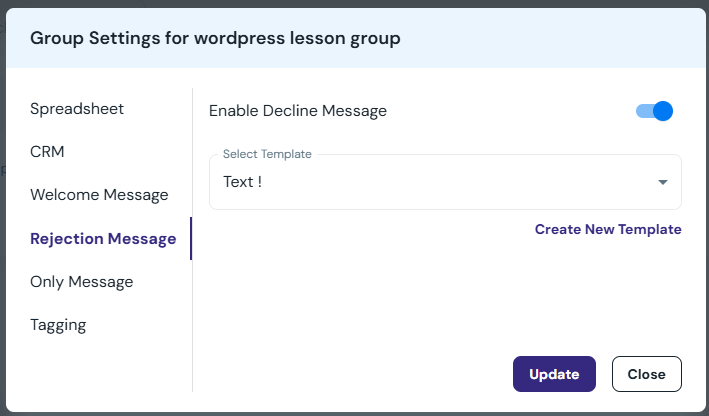Expand the Select Template dropdown arrow
The height and width of the screenshot is (416, 709).
tap(662, 182)
